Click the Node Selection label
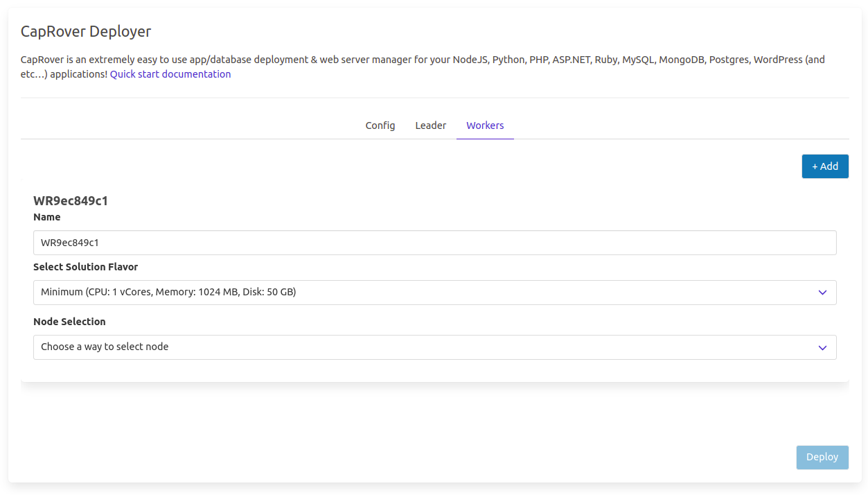This screenshot has height=495, width=868. (69, 322)
